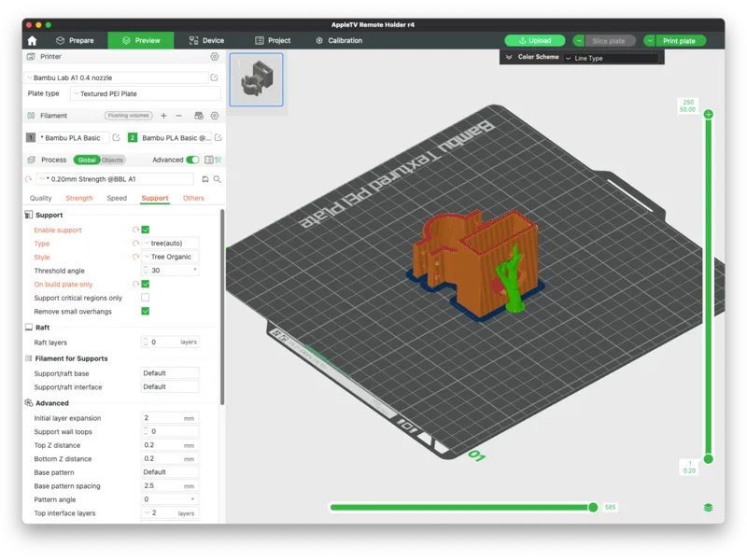Open the 0.20mm Strength process dropdown
747x560 pixels.
(x=115, y=179)
